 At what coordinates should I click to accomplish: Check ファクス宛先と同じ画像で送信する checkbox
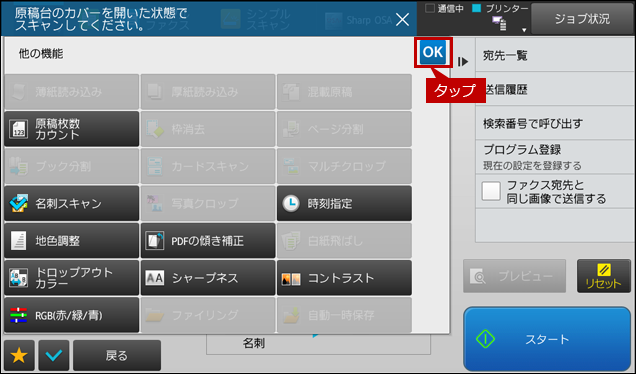491,191
